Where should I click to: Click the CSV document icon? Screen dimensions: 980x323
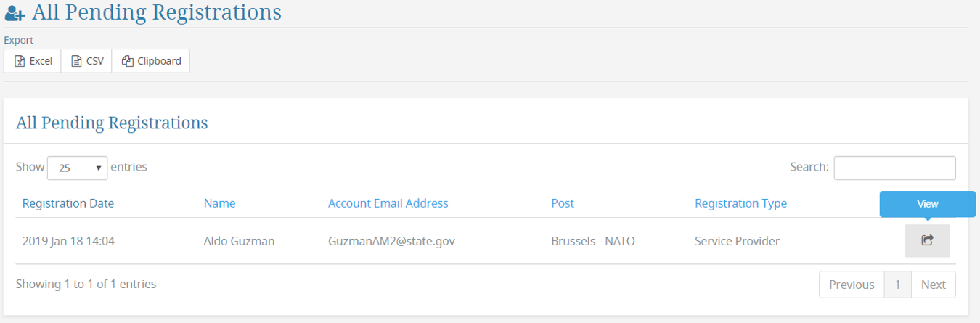[76, 62]
